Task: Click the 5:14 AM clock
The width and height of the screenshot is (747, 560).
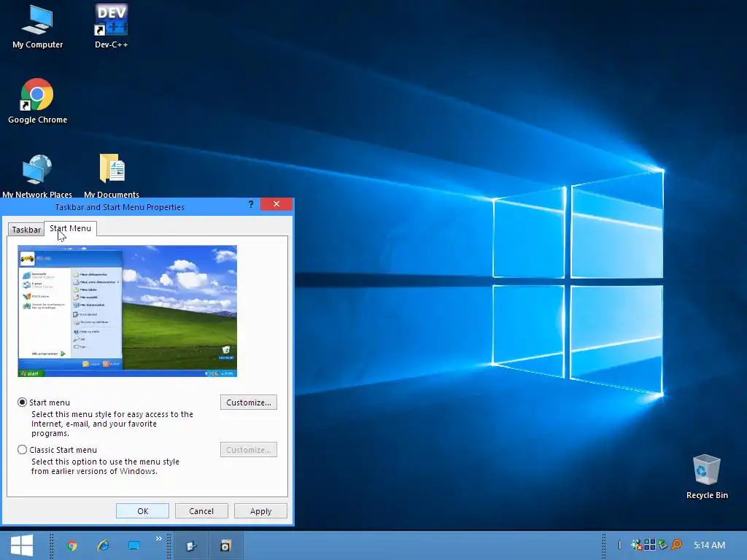Action: pyautogui.click(x=709, y=545)
